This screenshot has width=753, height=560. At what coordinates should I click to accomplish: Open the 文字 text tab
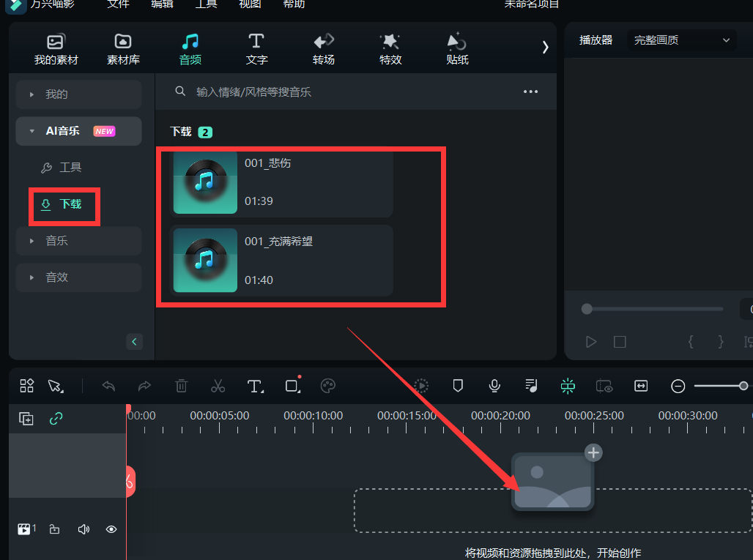(x=256, y=50)
